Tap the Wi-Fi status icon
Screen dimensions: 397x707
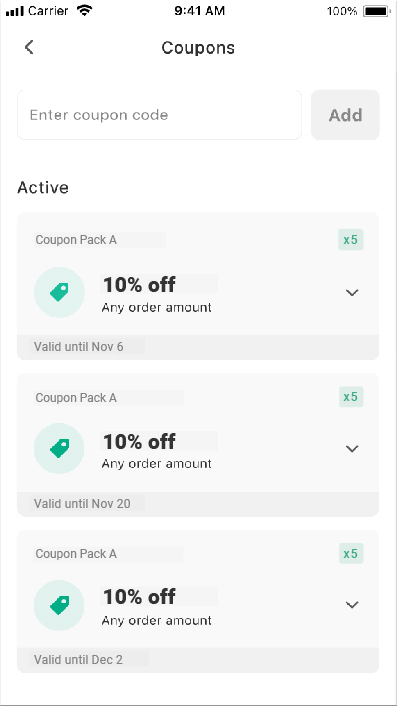click(84, 10)
